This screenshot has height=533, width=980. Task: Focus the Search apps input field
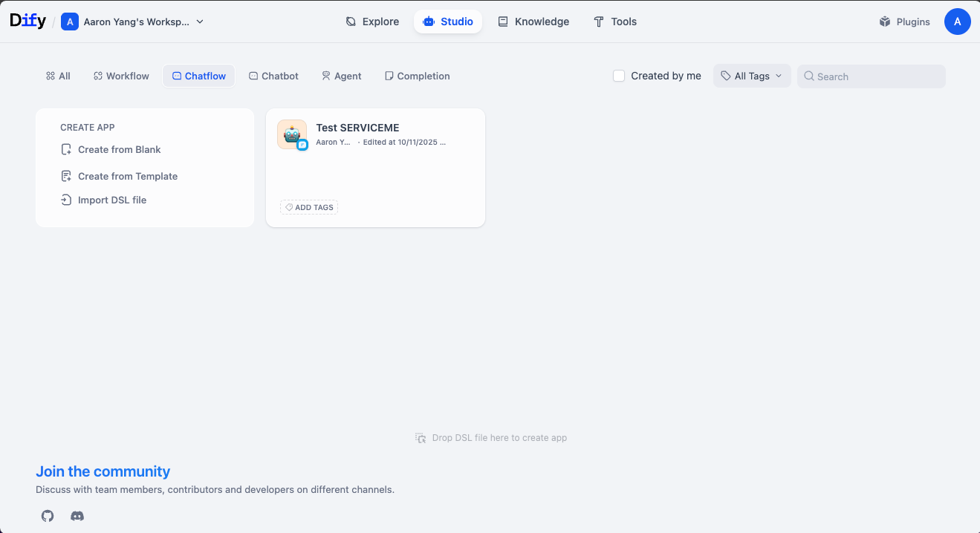click(877, 76)
